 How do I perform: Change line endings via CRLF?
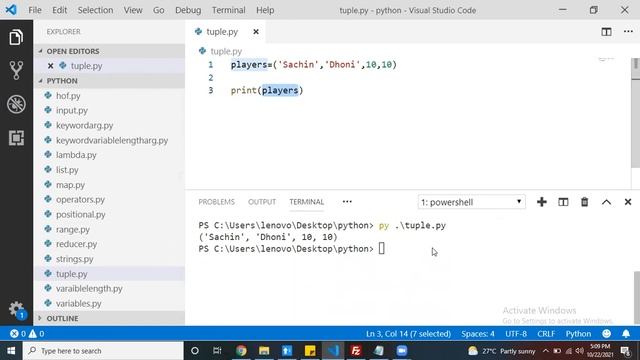pyautogui.click(x=546, y=334)
